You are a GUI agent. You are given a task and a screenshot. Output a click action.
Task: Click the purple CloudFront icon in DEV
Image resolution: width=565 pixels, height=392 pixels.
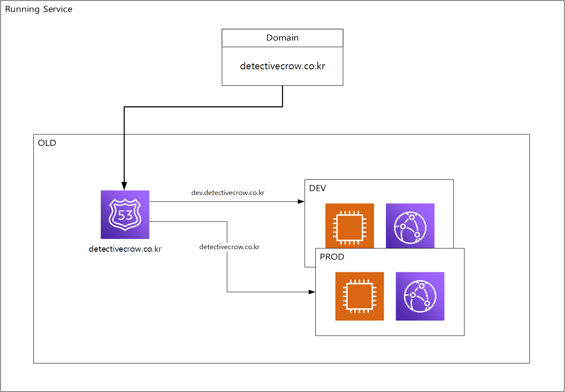pos(410,226)
